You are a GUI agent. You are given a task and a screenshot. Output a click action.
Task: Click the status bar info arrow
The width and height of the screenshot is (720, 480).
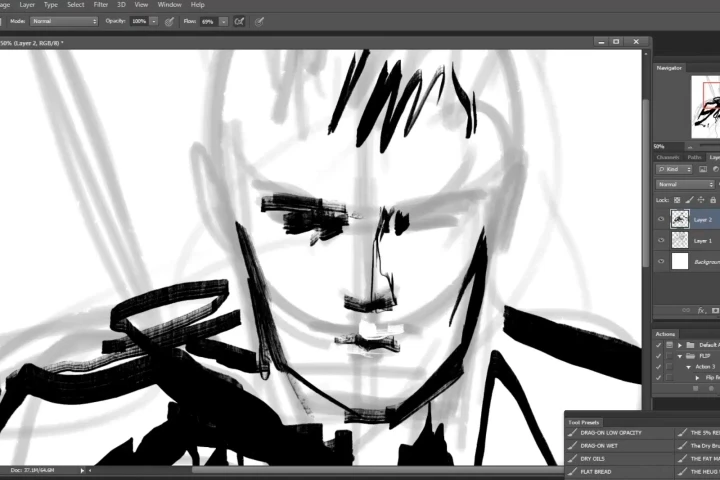coord(82,470)
